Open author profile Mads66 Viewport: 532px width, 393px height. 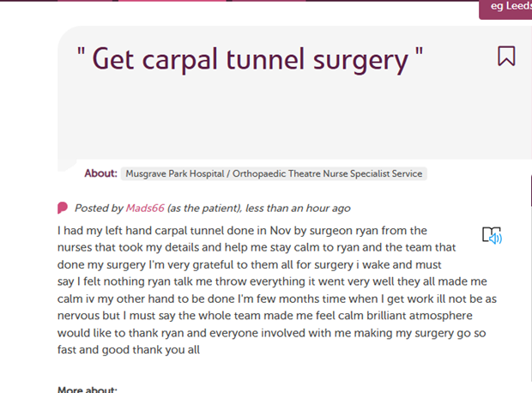point(144,208)
